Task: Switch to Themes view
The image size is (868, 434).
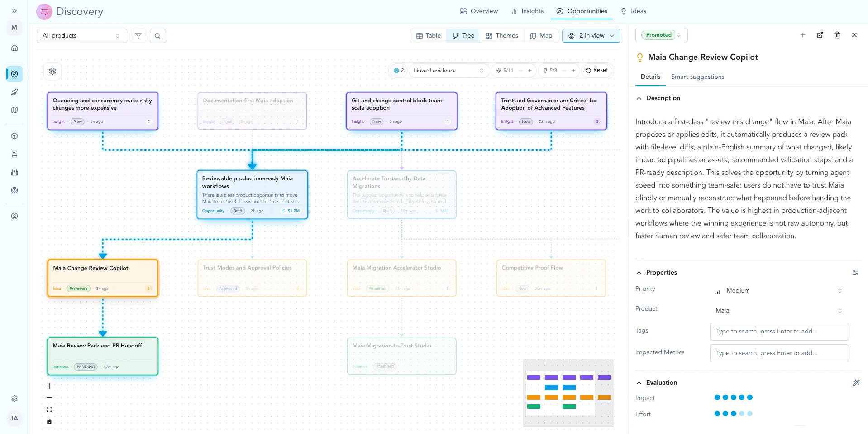Action: [x=501, y=36]
